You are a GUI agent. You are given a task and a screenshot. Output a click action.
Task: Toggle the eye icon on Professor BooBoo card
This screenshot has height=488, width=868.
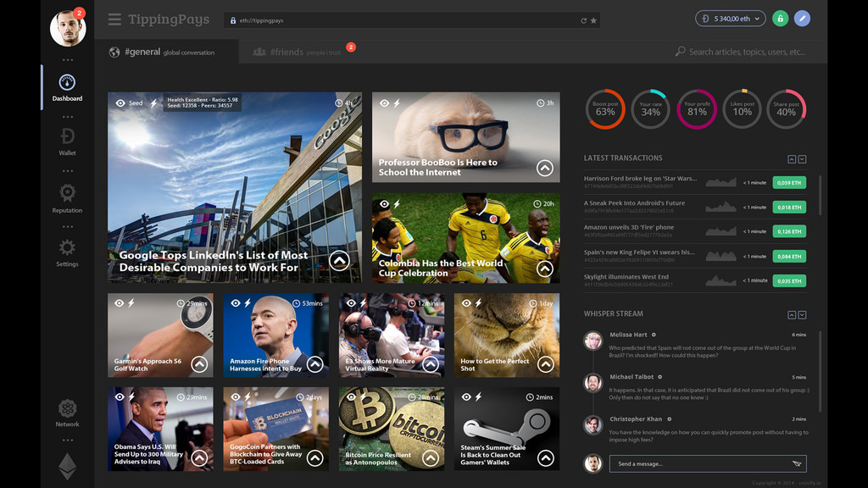point(384,103)
